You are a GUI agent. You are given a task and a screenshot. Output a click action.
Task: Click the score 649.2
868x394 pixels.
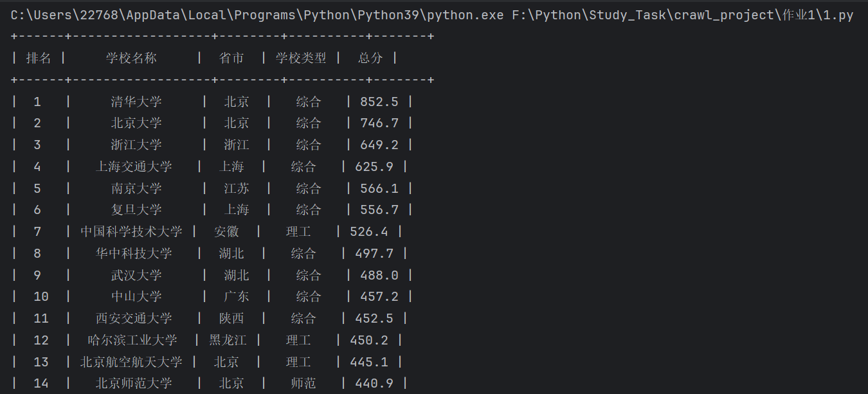pyautogui.click(x=379, y=145)
